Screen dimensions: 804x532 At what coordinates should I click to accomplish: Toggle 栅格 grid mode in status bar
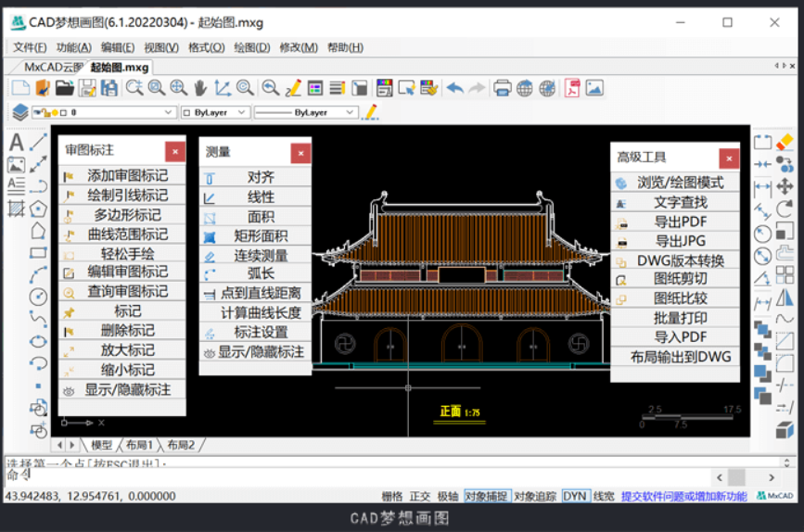391,496
